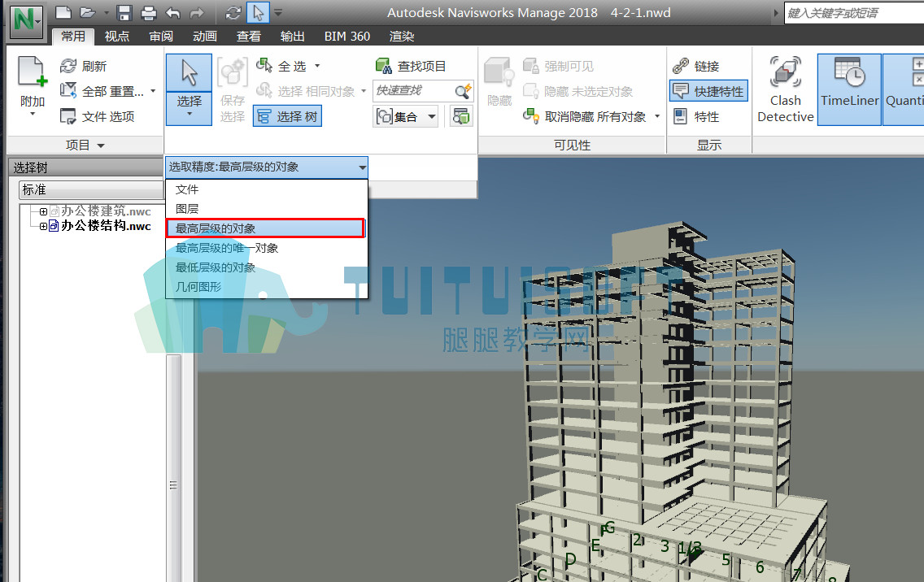924x582 pixels.
Task: Toggle the 选择 树 selection tree panel
Action: coord(288,116)
